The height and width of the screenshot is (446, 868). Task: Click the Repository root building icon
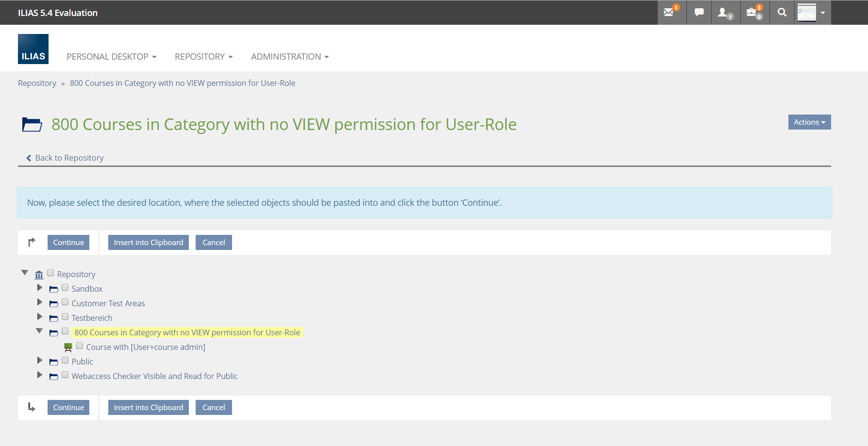click(39, 275)
